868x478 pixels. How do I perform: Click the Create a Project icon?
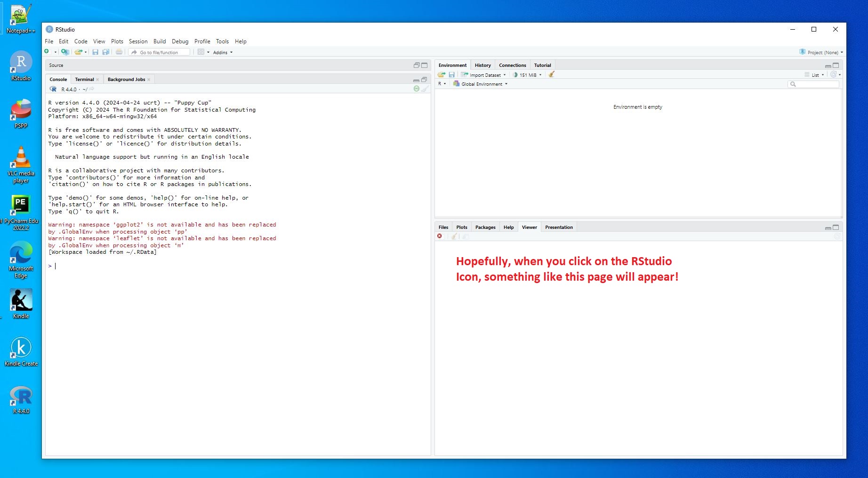pos(65,52)
